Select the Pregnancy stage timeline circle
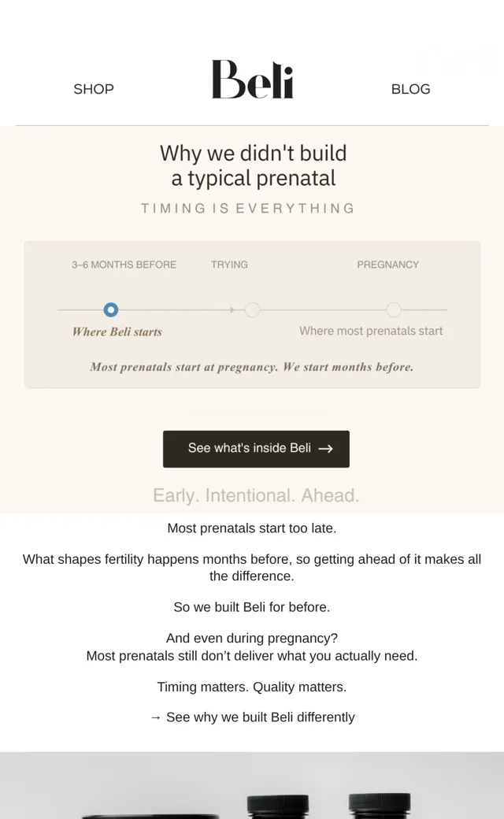504x819 pixels. click(x=394, y=309)
